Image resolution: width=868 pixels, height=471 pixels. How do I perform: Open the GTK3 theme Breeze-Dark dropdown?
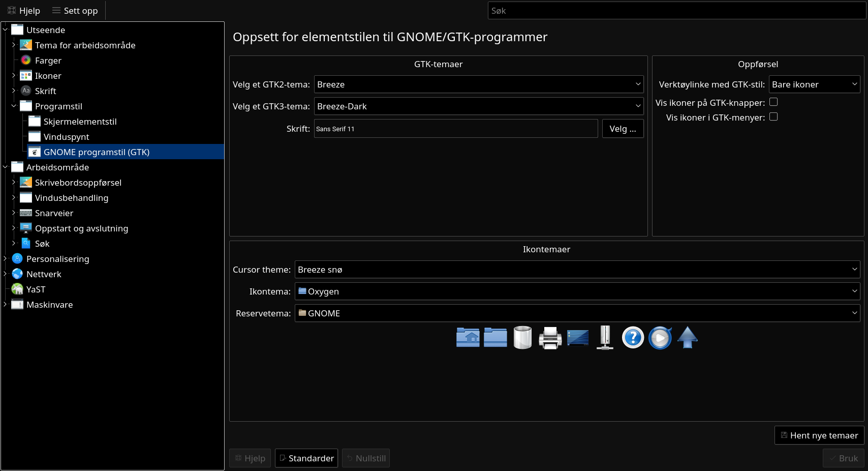pyautogui.click(x=479, y=106)
